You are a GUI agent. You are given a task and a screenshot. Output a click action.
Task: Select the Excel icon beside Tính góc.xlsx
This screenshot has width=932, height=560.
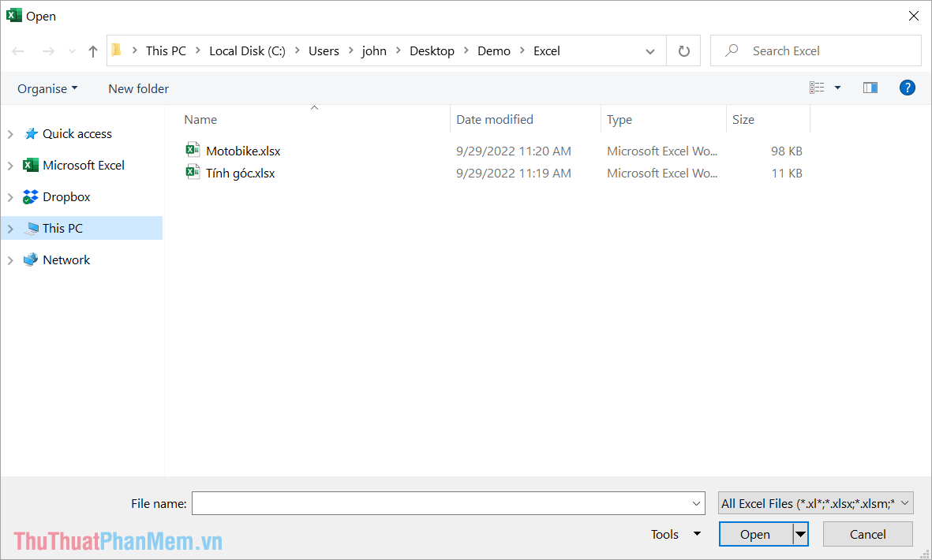coord(193,172)
